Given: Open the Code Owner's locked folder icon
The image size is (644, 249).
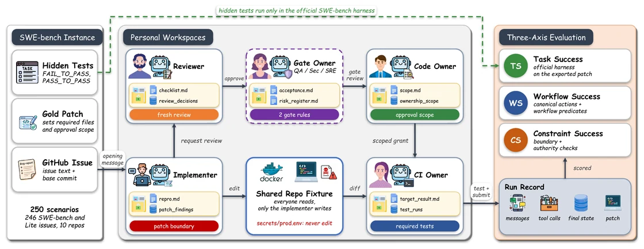Looking at the screenshot, I should point(379,95).
